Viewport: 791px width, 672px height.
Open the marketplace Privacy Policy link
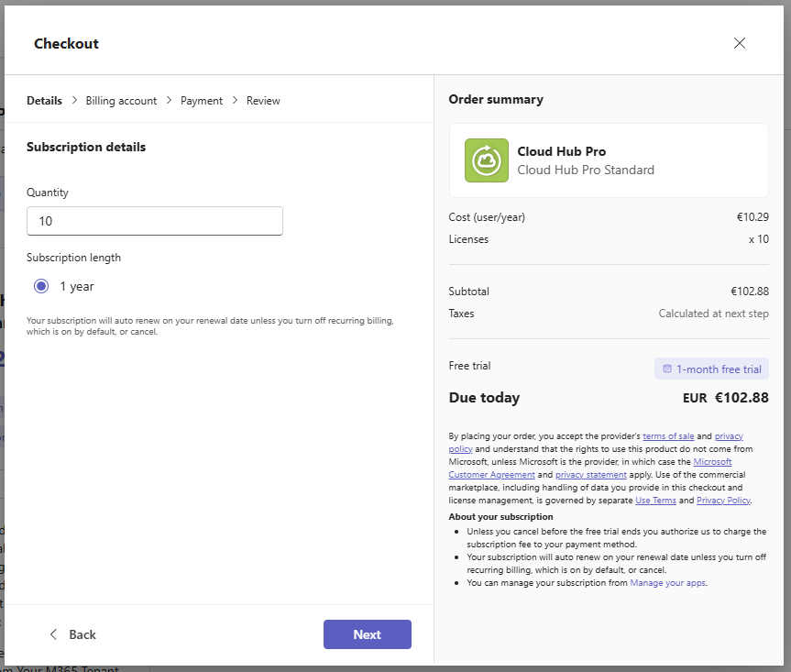click(723, 501)
